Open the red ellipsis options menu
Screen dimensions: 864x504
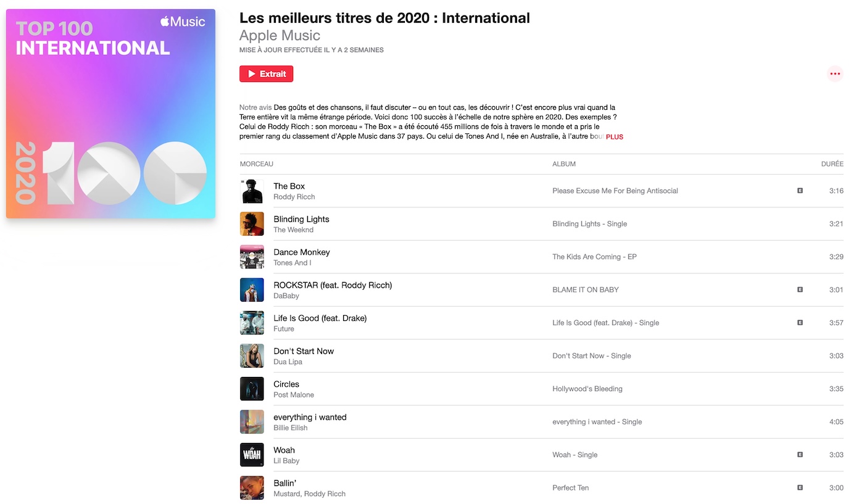coord(835,73)
